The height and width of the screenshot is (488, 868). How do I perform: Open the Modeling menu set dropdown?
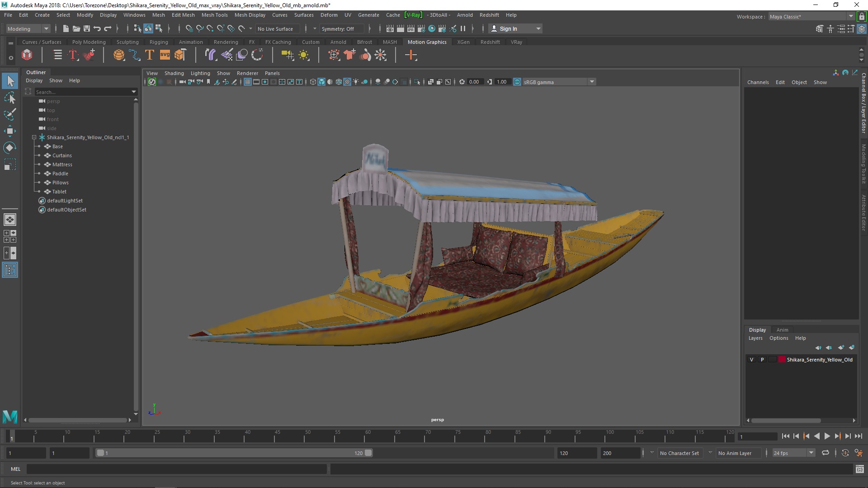tap(46, 28)
